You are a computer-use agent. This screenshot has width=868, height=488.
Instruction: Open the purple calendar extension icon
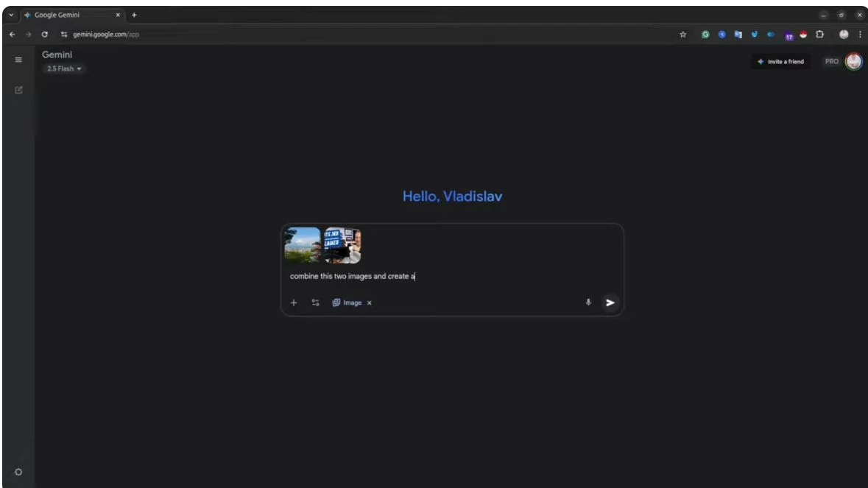[x=788, y=37]
